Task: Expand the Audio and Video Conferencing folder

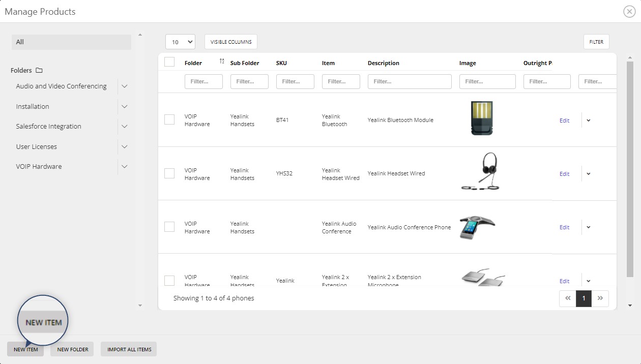Action: click(125, 86)
